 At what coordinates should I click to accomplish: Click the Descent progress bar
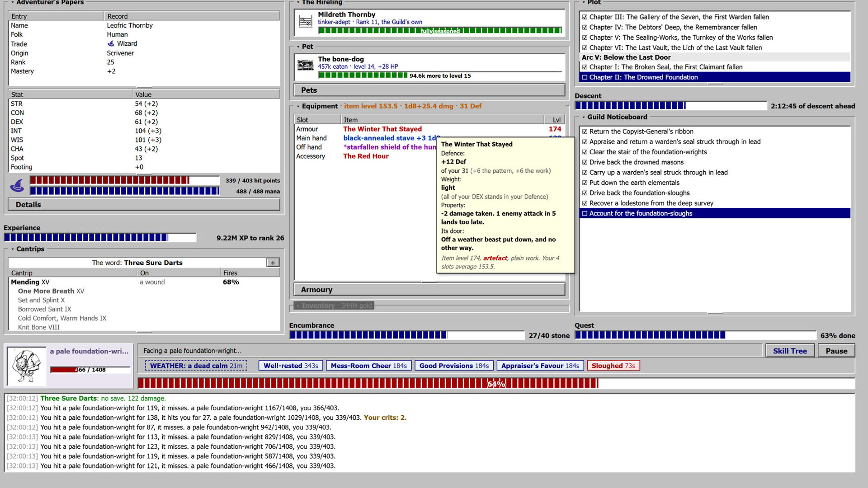pyautogui.click(x=670, y=106)
